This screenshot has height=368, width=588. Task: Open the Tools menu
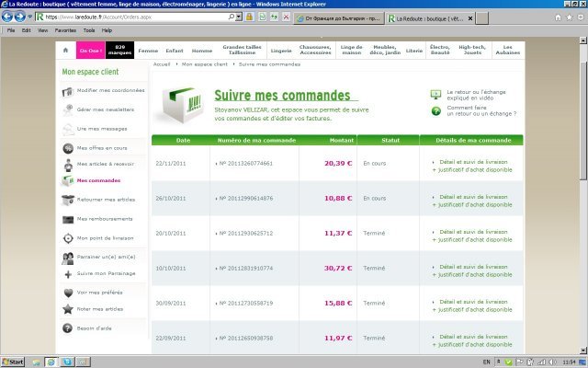click(x=88, y=30)
